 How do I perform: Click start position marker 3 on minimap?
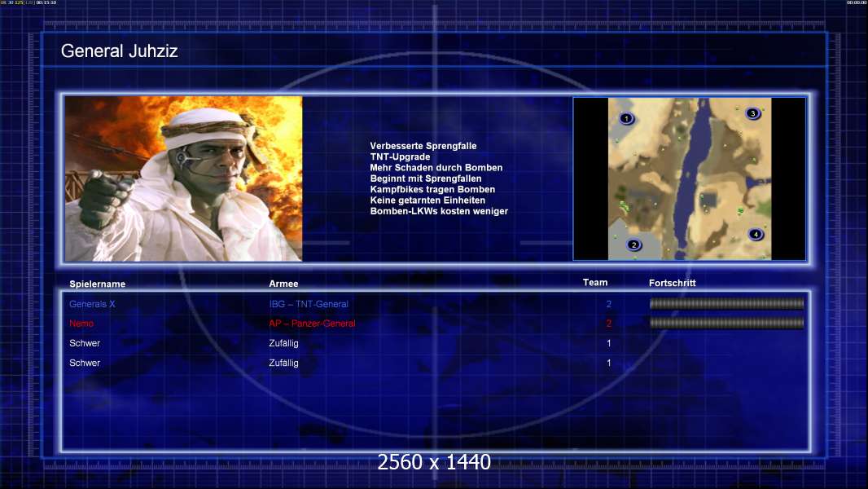(752, 113)
